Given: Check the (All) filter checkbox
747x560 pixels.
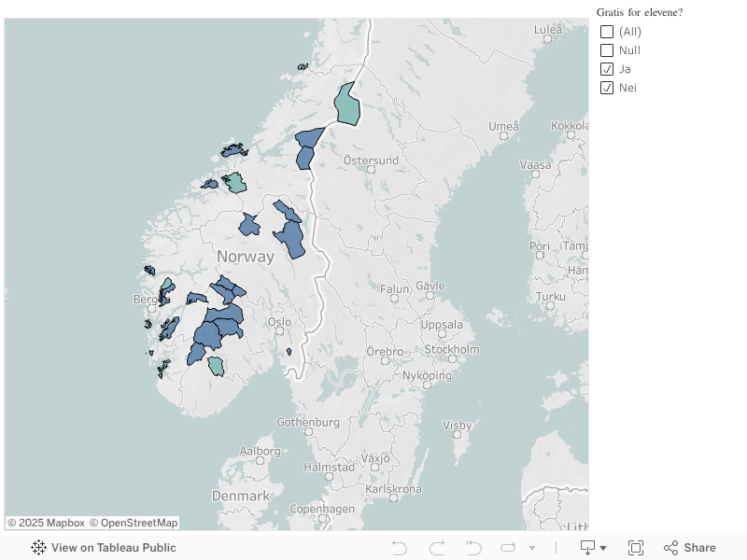Looking at the screenshot, I should (606, 32).
